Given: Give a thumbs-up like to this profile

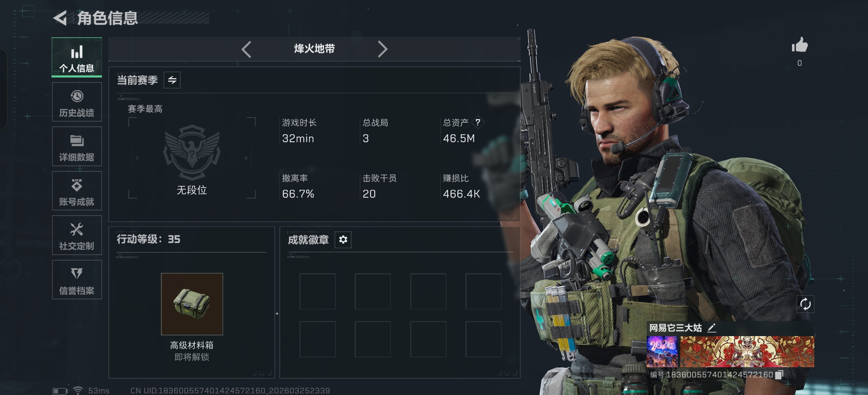Looking at the screenshot, I should point(799,45).
